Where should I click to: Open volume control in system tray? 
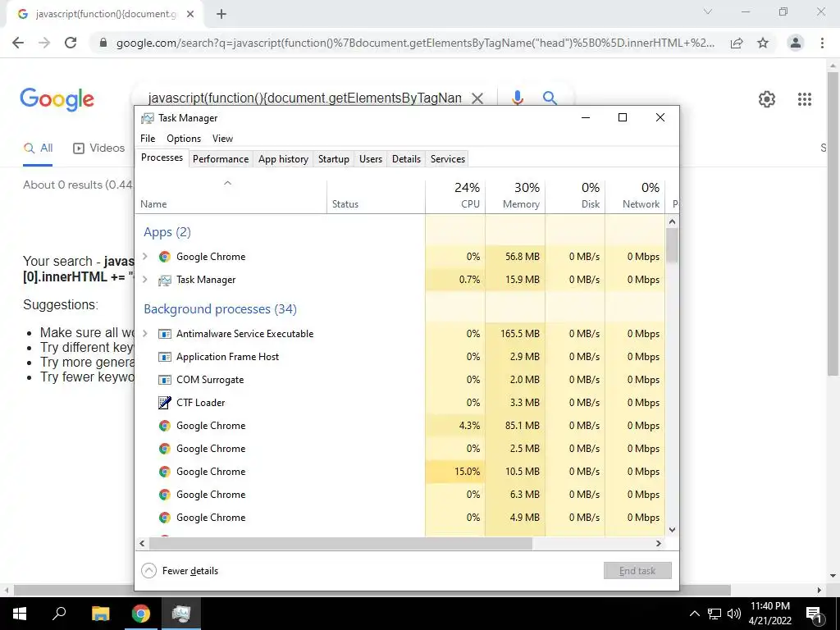pos(734,614)
